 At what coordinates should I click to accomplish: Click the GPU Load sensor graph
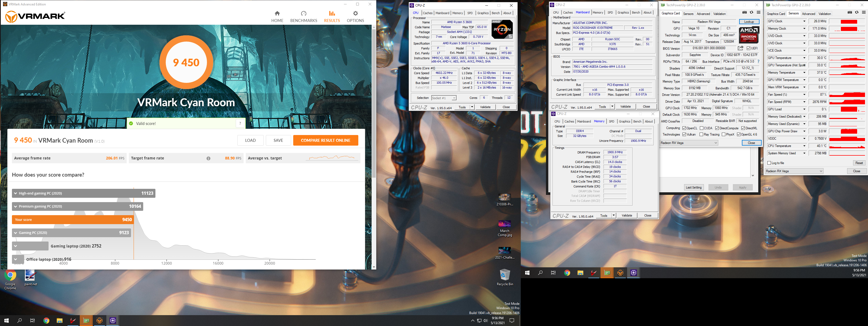coord(847,109)
